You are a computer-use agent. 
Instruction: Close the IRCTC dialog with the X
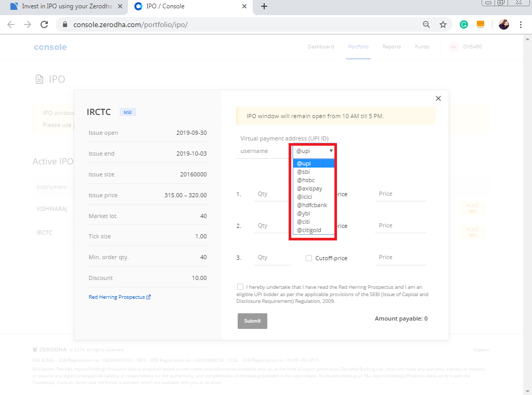point(438,98)
